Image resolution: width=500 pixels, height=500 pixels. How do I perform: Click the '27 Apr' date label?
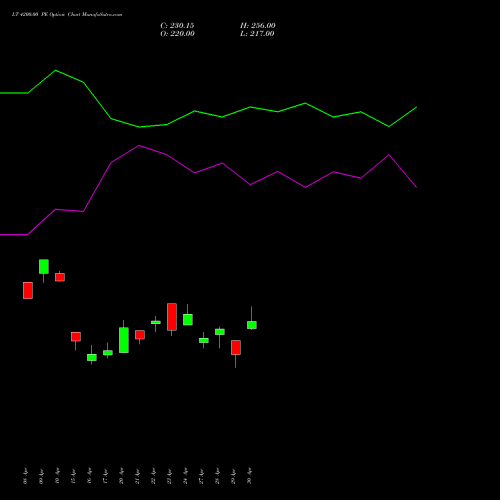pos(201,476)
